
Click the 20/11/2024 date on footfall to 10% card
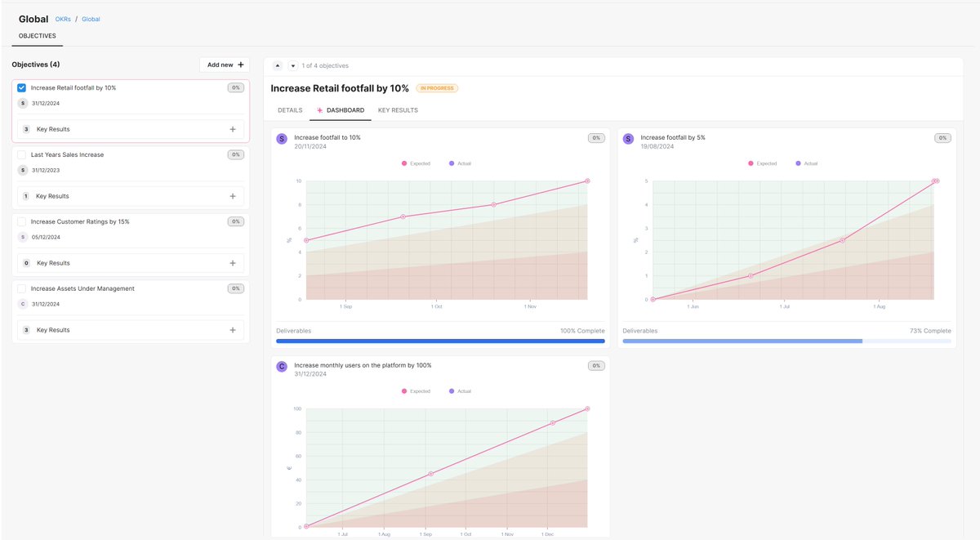point(310,146)
